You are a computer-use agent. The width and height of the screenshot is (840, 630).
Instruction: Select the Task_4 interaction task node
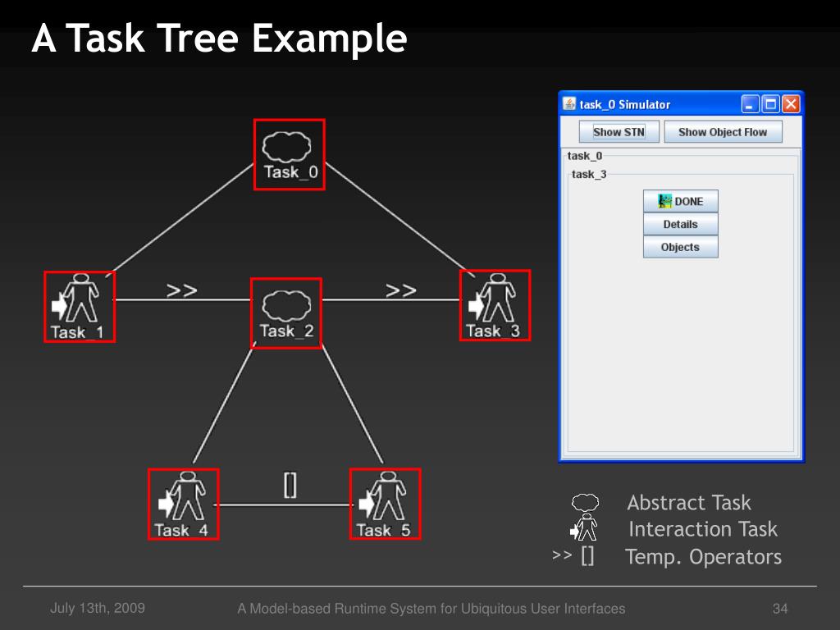183,504
